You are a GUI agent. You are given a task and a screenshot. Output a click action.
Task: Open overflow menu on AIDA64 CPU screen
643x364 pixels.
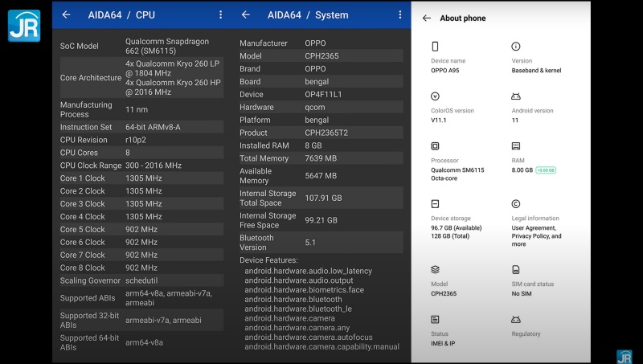[220, 14]
